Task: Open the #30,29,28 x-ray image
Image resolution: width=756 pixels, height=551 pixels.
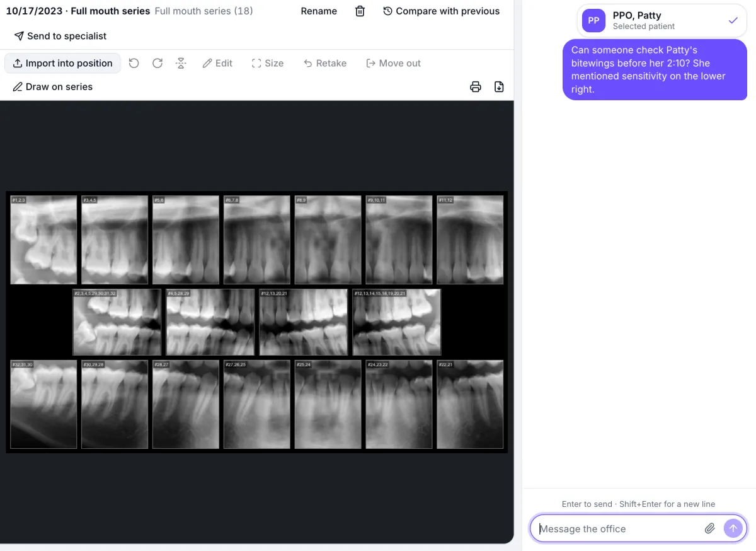Action: click(115, 404)
